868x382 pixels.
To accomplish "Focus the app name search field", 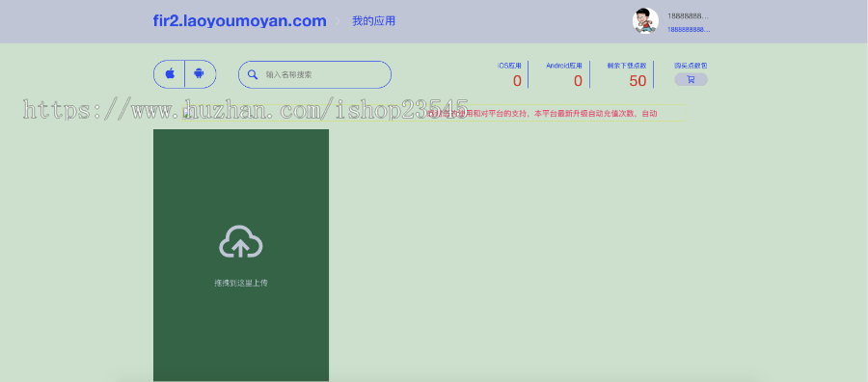I will click(x=314, y=74).
